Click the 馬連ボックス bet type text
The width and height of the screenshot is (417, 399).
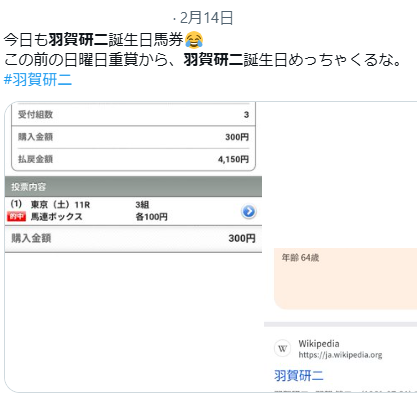tap(57, 217)
